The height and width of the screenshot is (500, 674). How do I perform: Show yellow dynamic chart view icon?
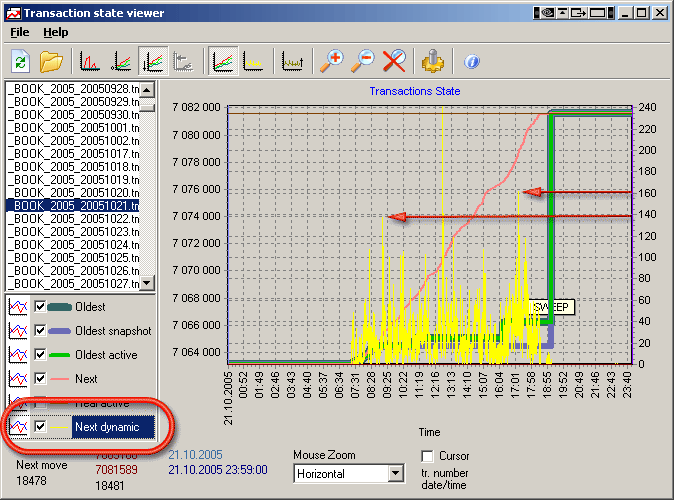[253, 61]
